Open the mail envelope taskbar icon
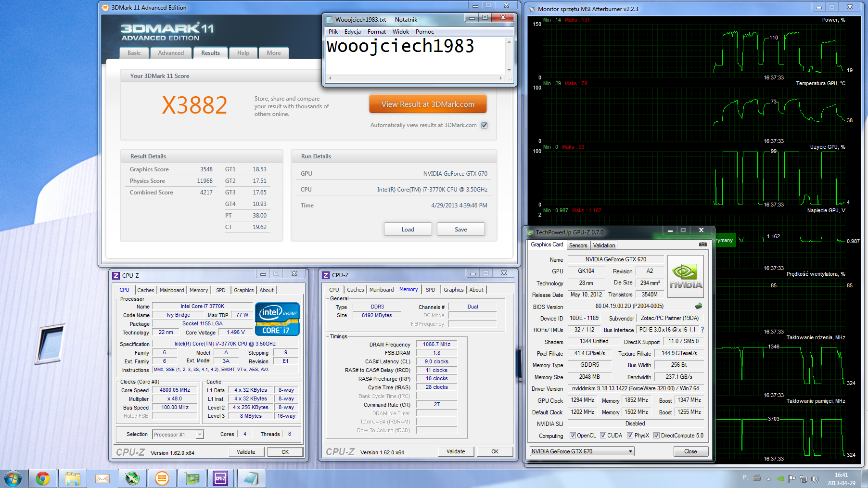The width and height of the screenshot is (868, 488). [102, 478]
